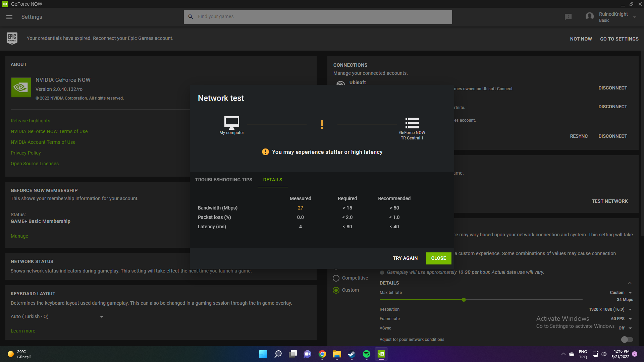Toggle Adjust for poor network conditions
Screen dimensions: 644x362
coord(627,340)
